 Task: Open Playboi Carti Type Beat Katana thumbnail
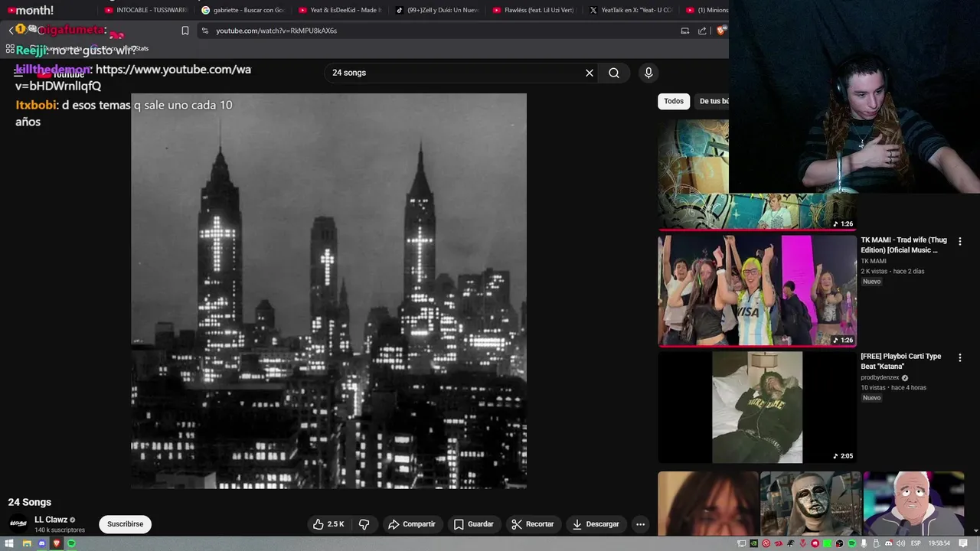pos(757,407)
